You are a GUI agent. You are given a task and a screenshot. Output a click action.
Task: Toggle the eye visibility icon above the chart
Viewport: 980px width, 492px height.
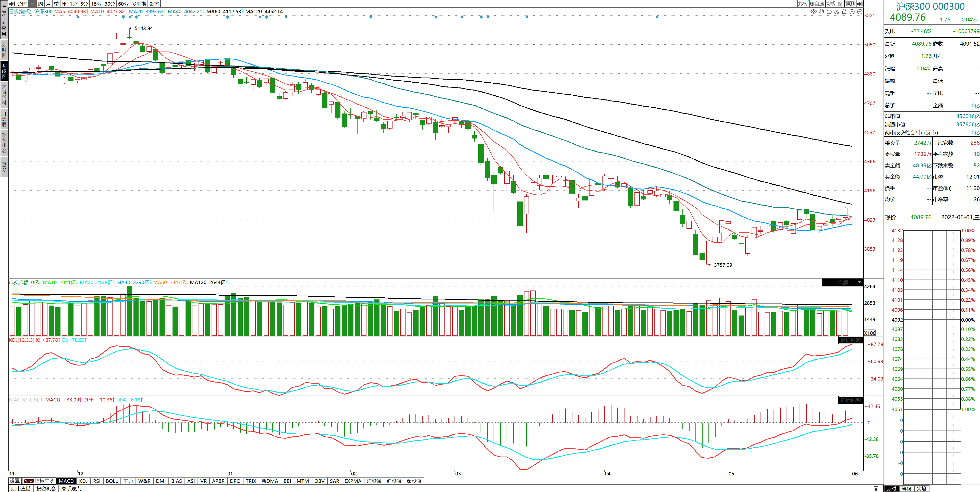click(x=813, y=12)
